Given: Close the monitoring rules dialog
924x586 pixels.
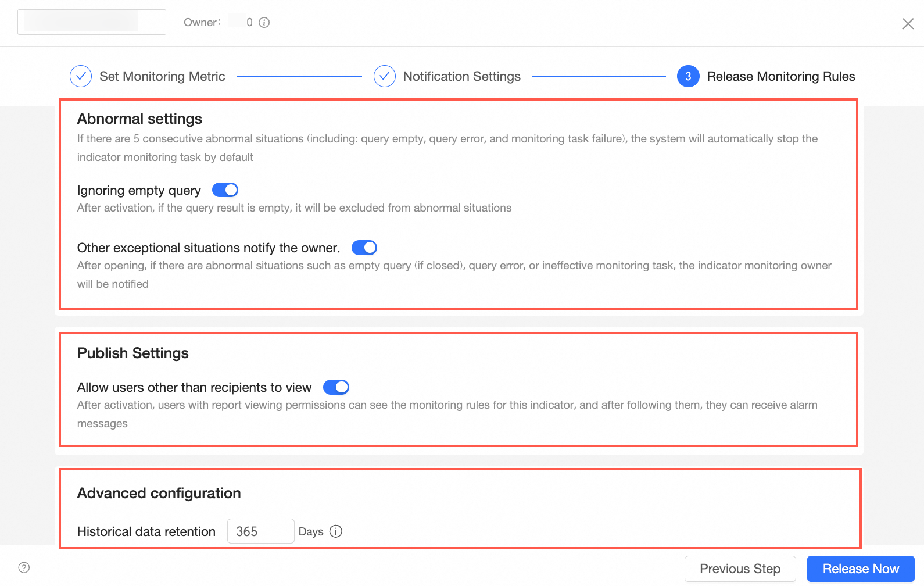Looking at the screenshot, I should click(x=908, y=23).
